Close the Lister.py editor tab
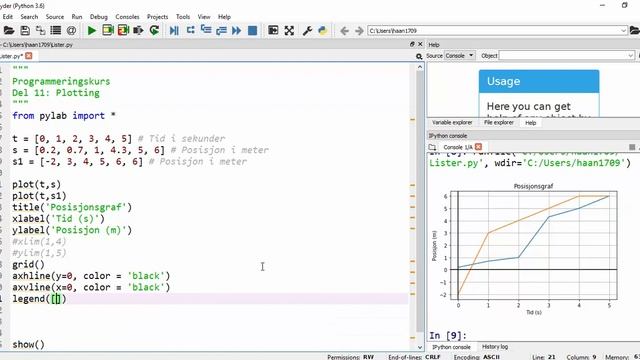 point(29,56)
